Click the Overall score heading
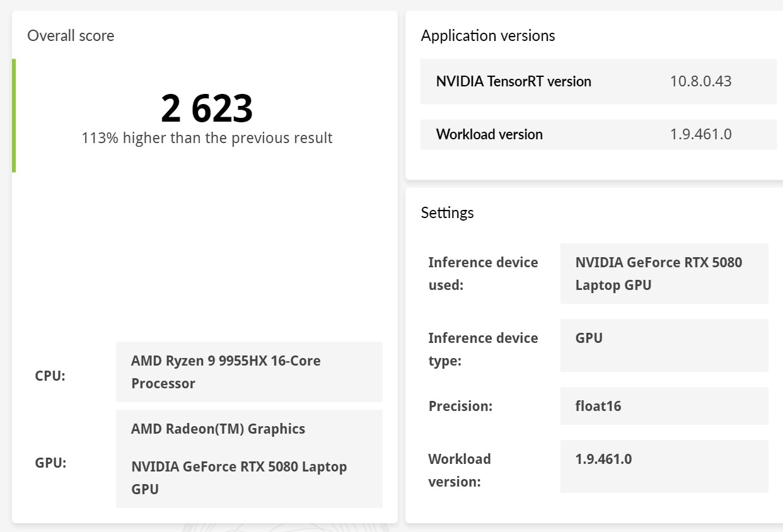 tap(71, 36)
